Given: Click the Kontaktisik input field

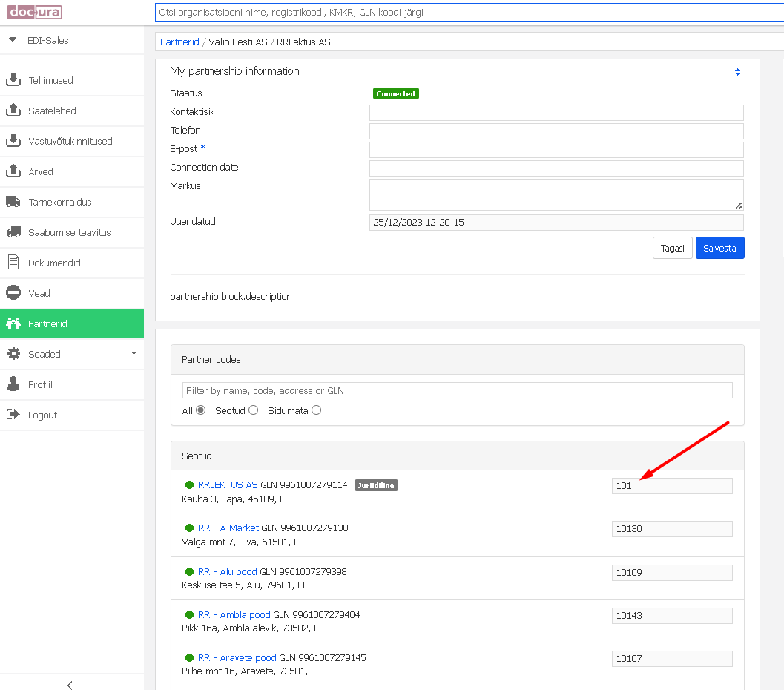Looking at the screenshot, I should pyautogui.click(x=556, y=113).
